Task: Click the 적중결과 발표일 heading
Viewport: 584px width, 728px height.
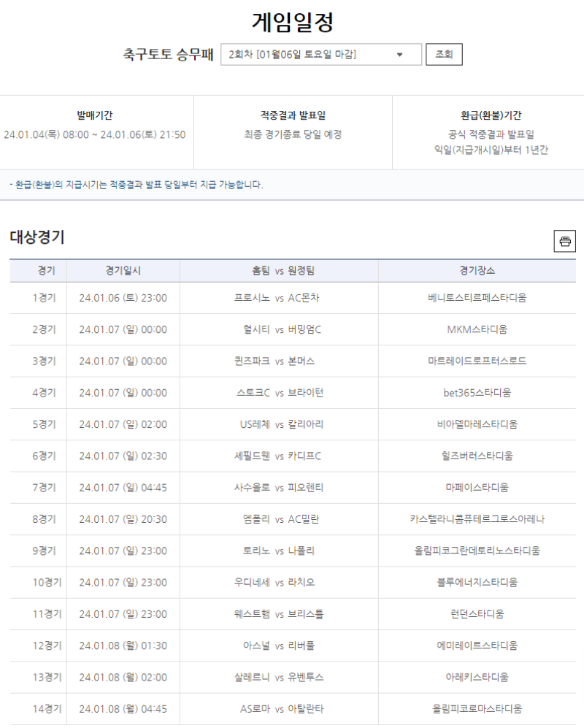Action: coord(293,115)
